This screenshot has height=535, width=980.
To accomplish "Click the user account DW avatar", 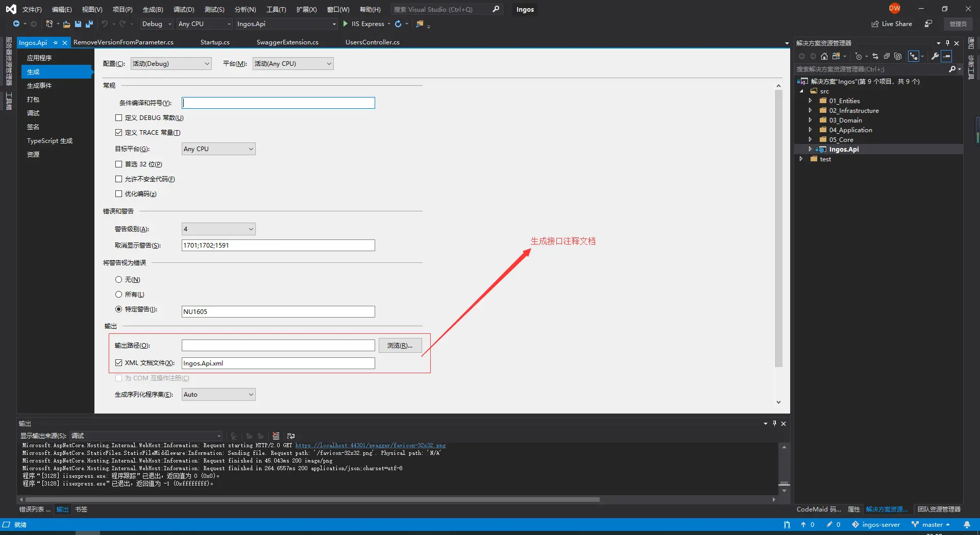I will click(894, 9).
